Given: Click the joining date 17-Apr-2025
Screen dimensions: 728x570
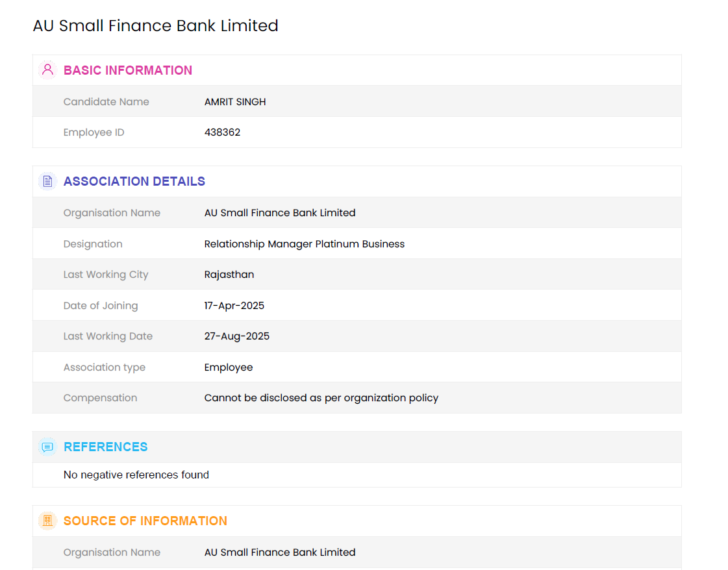Looking at the screenshot, I should (234, 306).
